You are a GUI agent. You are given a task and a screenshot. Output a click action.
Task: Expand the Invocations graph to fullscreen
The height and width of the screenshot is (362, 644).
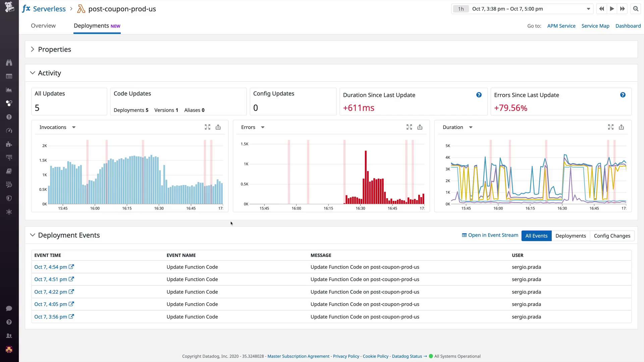tap(208, 127)
